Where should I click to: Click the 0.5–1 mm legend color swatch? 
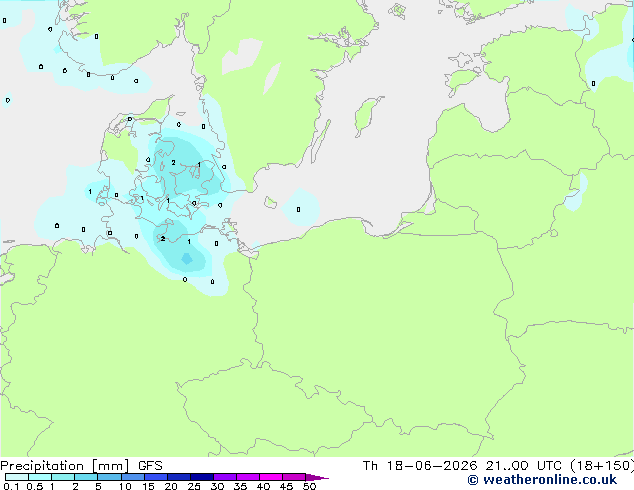[40, 477]
